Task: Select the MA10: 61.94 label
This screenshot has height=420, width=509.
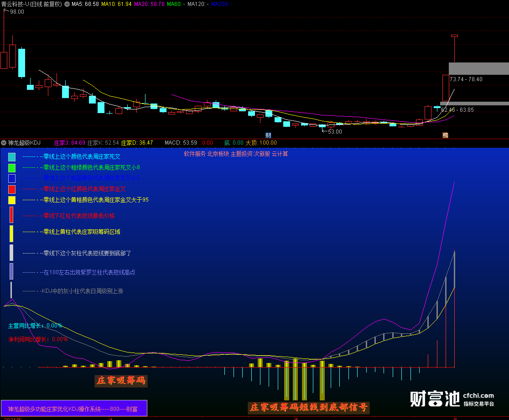Action: point(117,4)
